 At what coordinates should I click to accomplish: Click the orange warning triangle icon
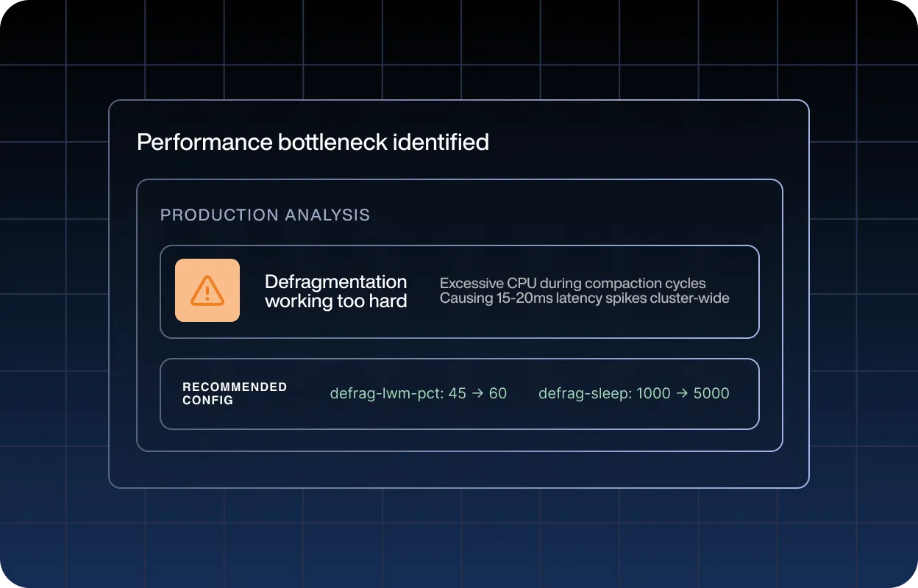207,290
